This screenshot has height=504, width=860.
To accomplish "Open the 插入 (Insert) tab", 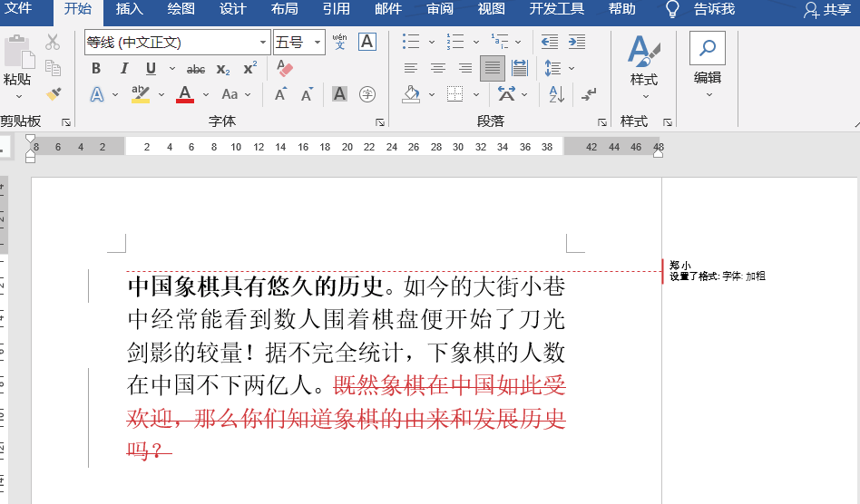I will 130,9.
